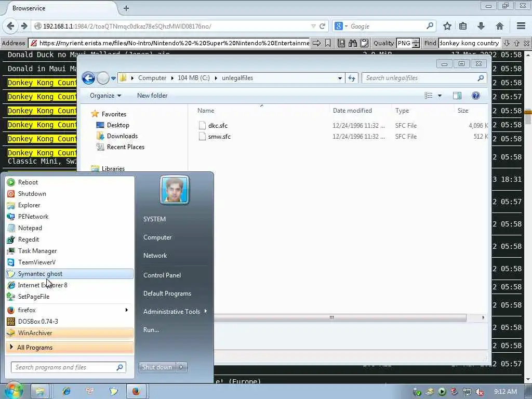The image size is (532, 399).
Task: Open the Explorer recent pages dropdown arrow
Action: [x=113, y=78]
